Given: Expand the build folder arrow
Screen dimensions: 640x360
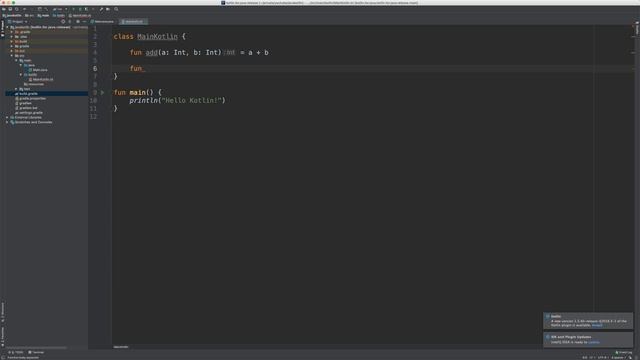Looking at the screenshot, I should (12, 41).
